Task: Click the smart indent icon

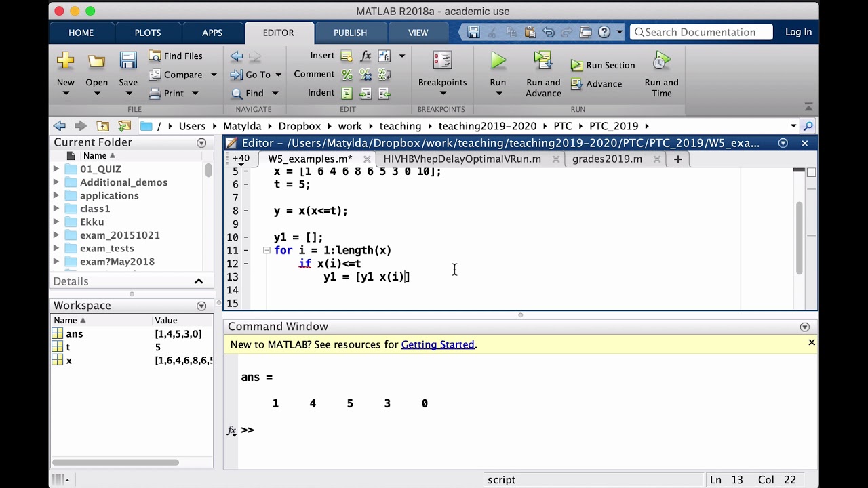Action: point(347,93)
